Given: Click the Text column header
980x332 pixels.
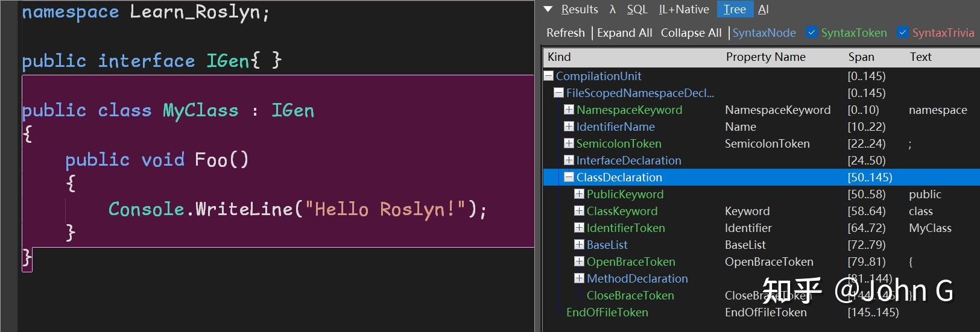Looking at the screenshot, I should point(920,57).
